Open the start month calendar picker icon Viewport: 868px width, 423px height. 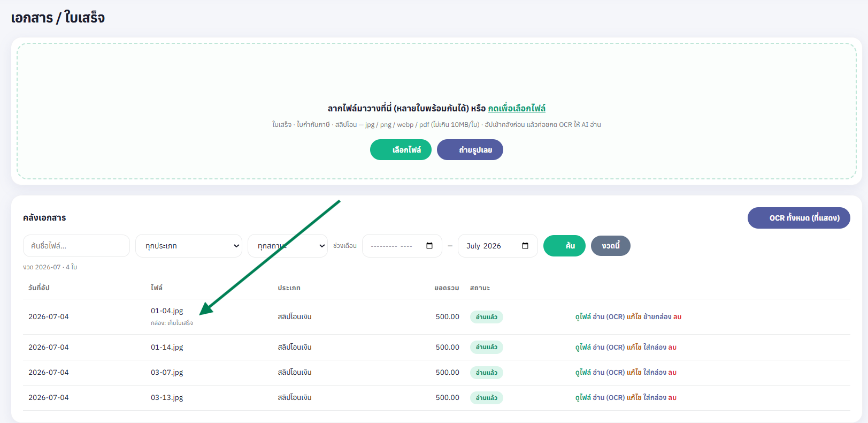click(429, 246)
